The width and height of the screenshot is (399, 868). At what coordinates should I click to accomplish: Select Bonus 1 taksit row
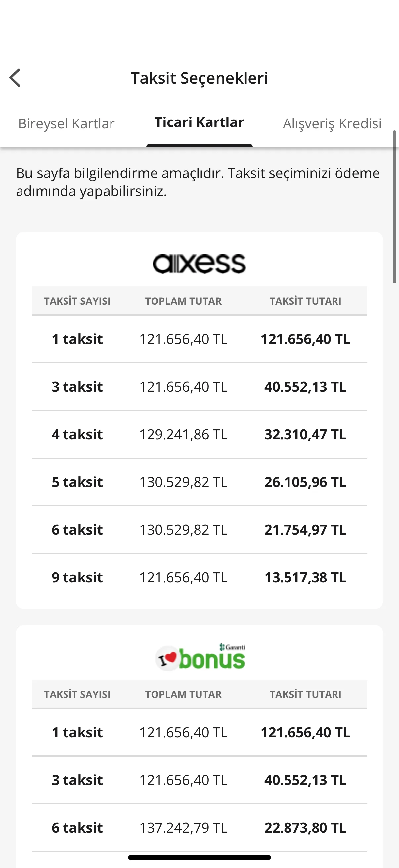[199, 733]
